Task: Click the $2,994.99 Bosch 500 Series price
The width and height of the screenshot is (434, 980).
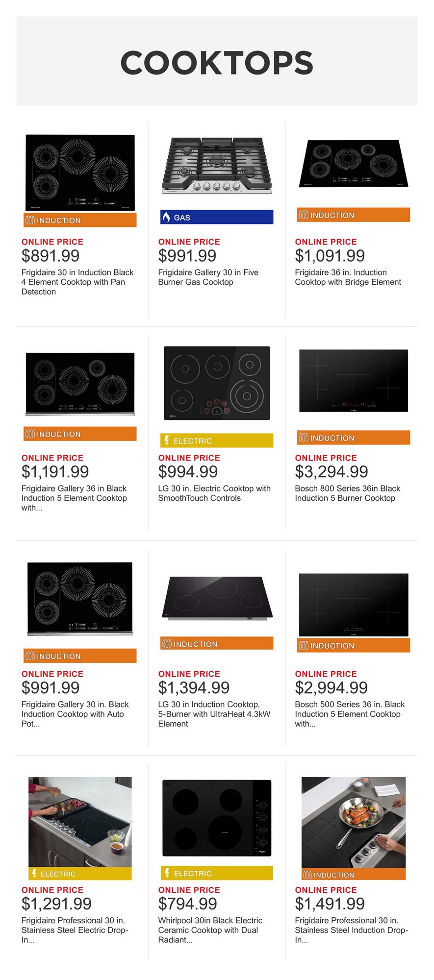Action: (331, 687)
